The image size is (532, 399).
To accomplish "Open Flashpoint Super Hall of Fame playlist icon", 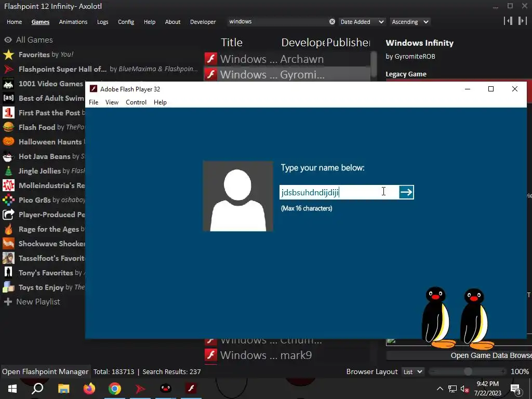I will click(8, 69).
